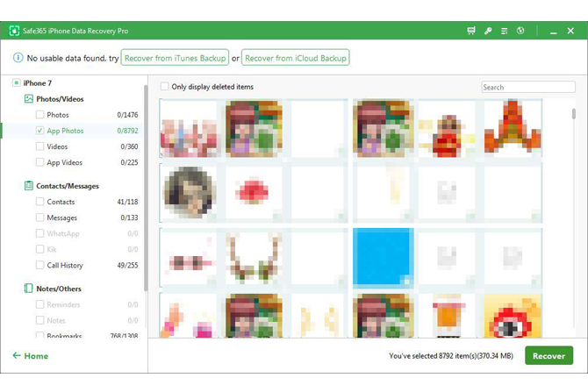Select Messages in the sidebar list
588x392 pixels.
click(61, 217)
